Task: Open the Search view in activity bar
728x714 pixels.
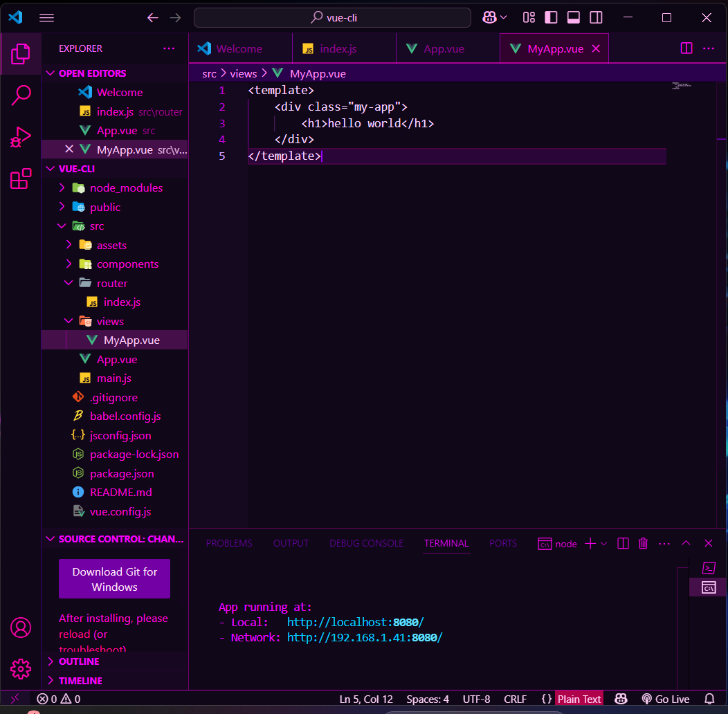Action: (21, 95)
